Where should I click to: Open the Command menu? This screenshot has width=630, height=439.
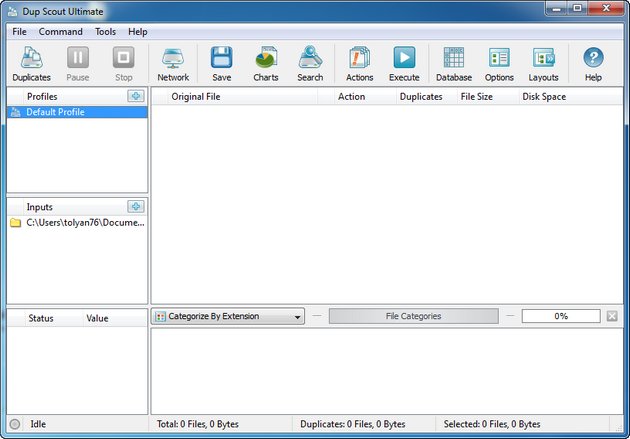[61, 32]
